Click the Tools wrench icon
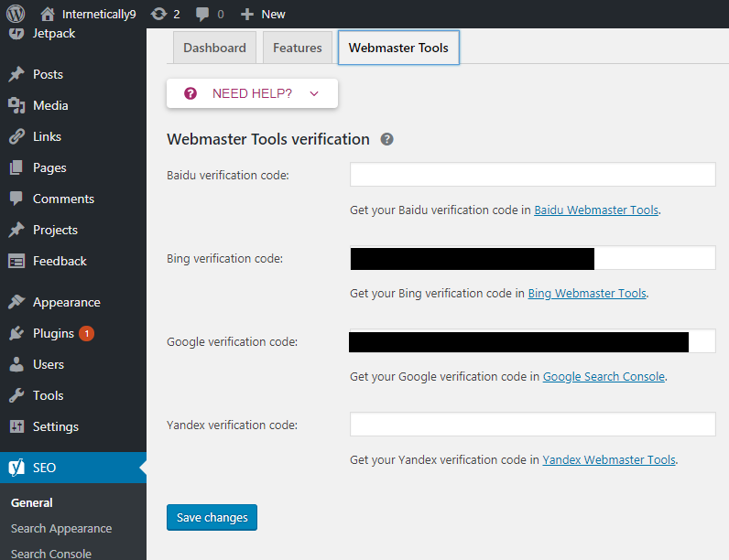 coord(16,395)
